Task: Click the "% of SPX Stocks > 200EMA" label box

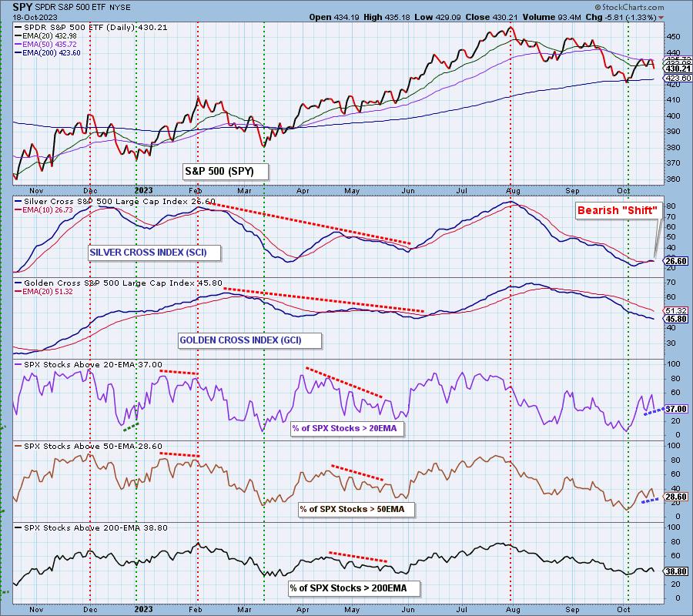Action: pos(353,588)
